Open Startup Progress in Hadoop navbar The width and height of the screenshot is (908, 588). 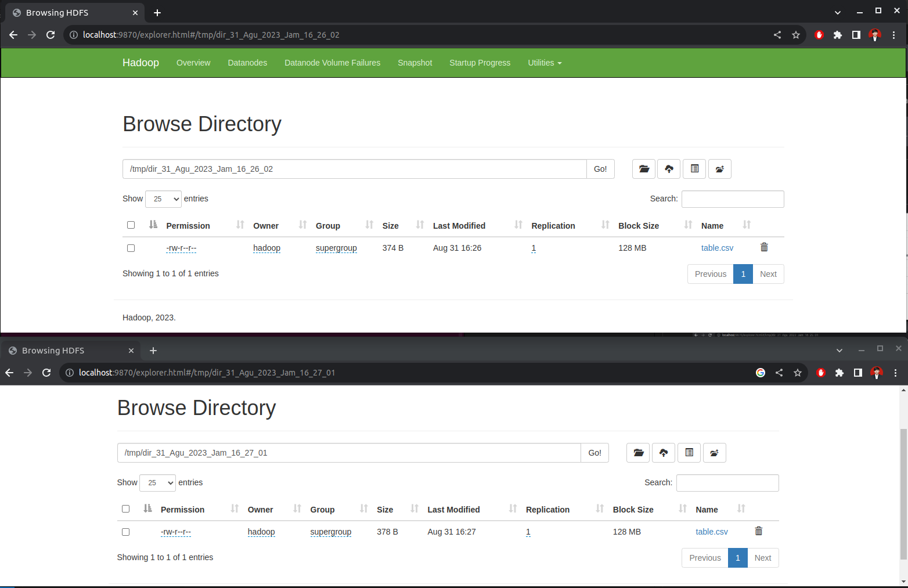click(480, 63)
